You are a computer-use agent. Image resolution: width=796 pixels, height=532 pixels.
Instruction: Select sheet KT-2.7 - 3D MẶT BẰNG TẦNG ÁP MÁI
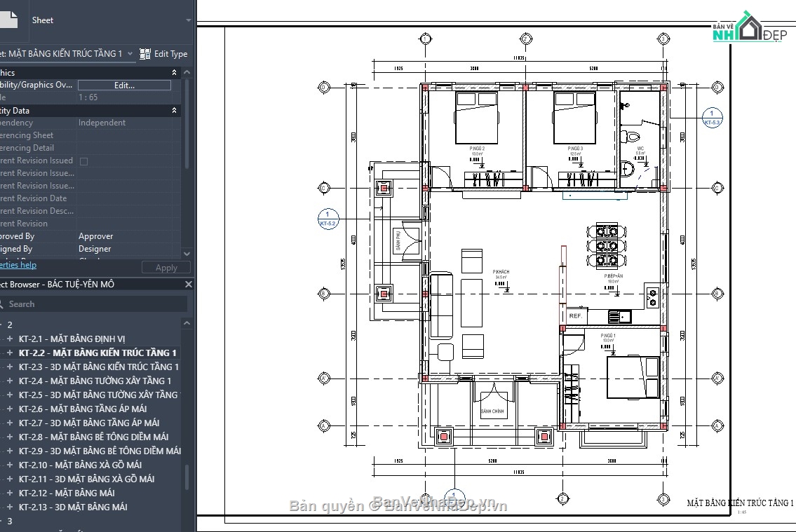coord(89,423)
